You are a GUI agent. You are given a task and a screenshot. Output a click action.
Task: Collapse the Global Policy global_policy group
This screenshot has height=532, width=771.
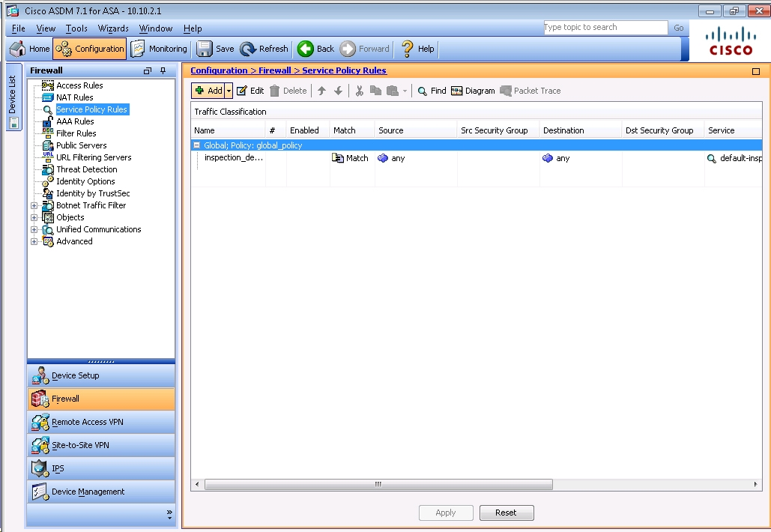pos(196,145)
